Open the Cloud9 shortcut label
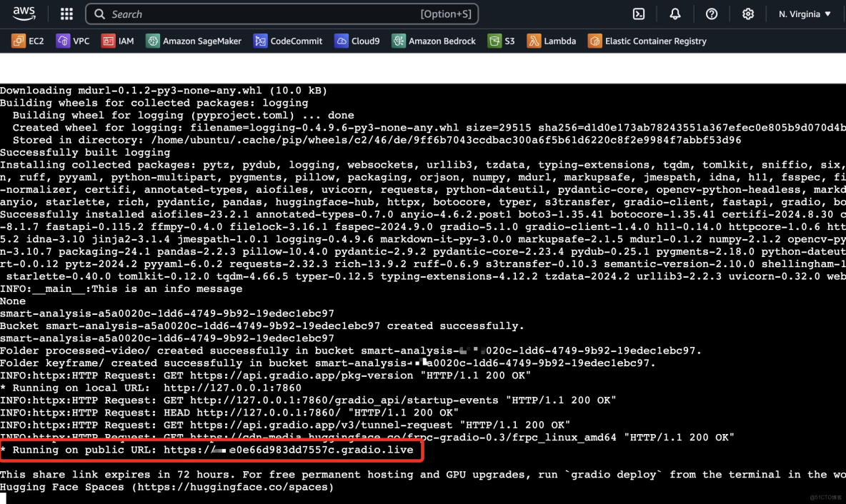 tap(365, 41)
